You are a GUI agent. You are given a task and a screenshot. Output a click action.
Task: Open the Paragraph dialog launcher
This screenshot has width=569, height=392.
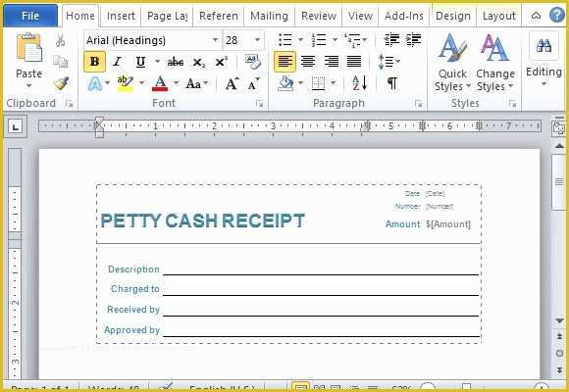coord(418,104)
